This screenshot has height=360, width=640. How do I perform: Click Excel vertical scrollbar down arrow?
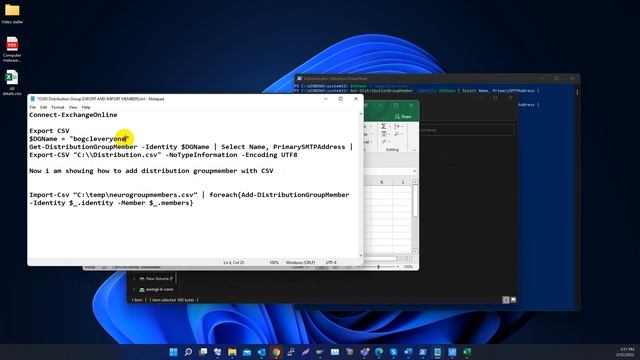415,251
